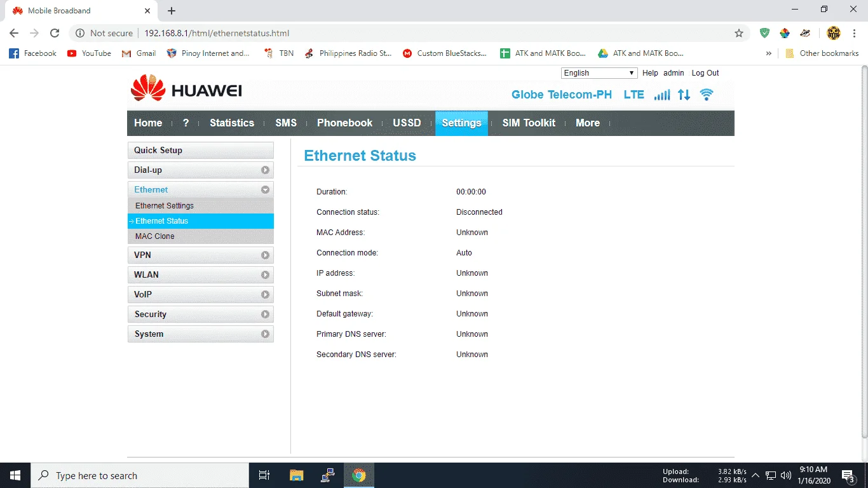Open a new browser tab

click(172, 11)
